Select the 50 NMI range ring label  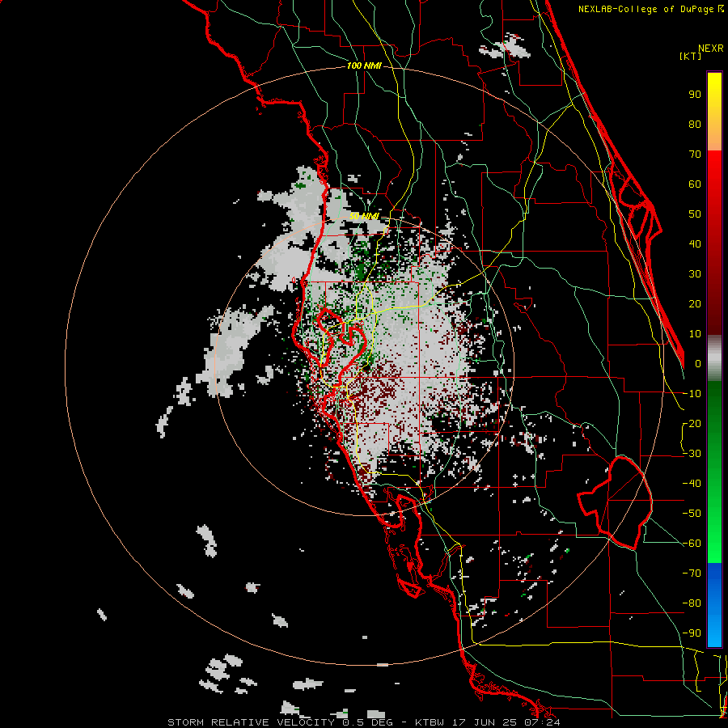point(364,216)
